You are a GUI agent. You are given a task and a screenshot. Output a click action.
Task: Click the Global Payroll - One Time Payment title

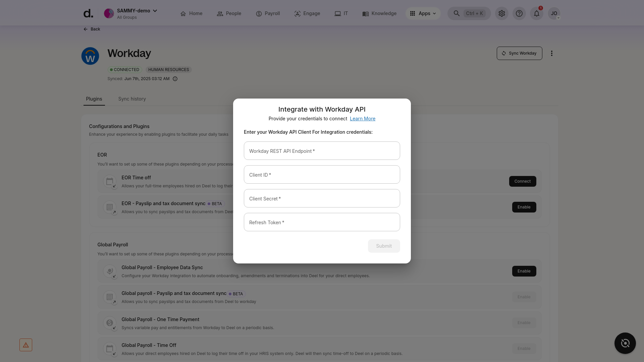click(x=160, y=319)
